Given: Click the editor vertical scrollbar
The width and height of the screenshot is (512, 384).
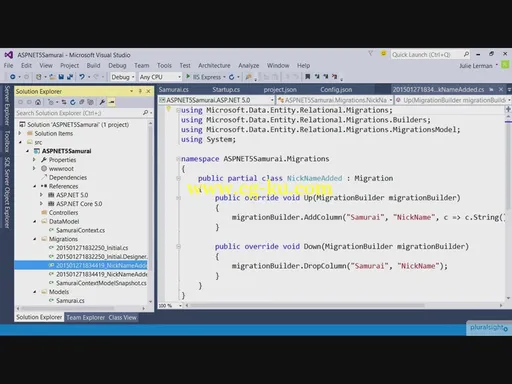Looking at the screenshot, I should click(x=508, y=207).
